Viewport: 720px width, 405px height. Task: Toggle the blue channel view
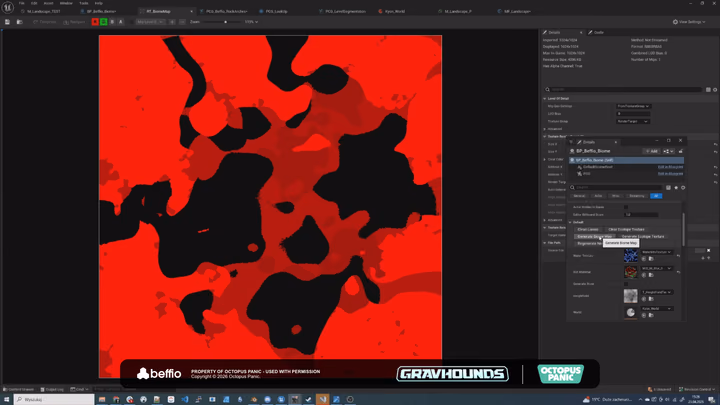[x=112, y=22]
